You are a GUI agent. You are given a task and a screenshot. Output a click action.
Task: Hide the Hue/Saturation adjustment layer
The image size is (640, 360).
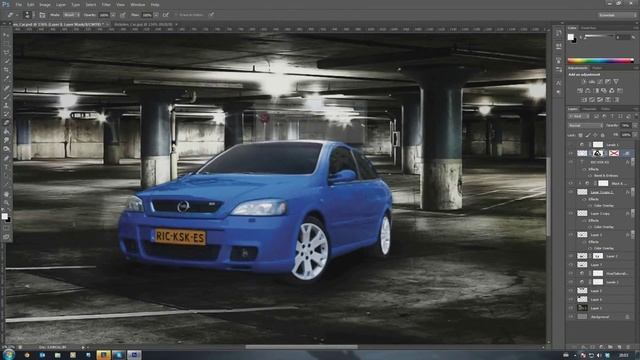[571, 273]
